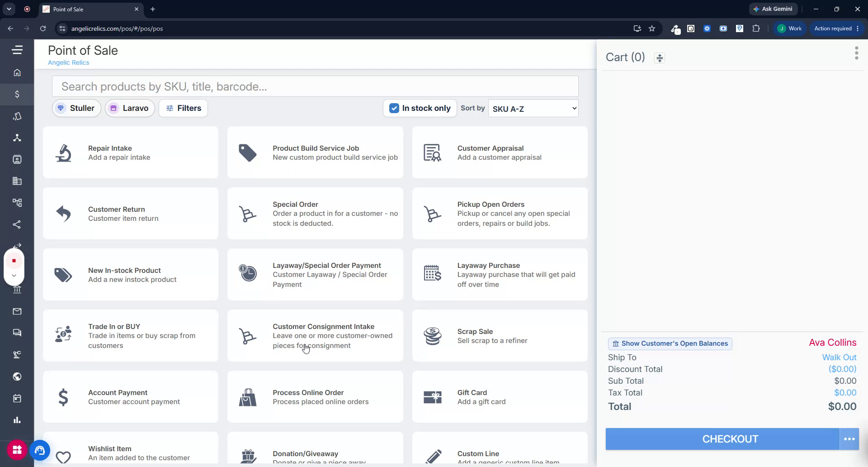This screenshot has height=467, width=868.
Task: Open the bar chart reports icon
Action: point(17,420)
